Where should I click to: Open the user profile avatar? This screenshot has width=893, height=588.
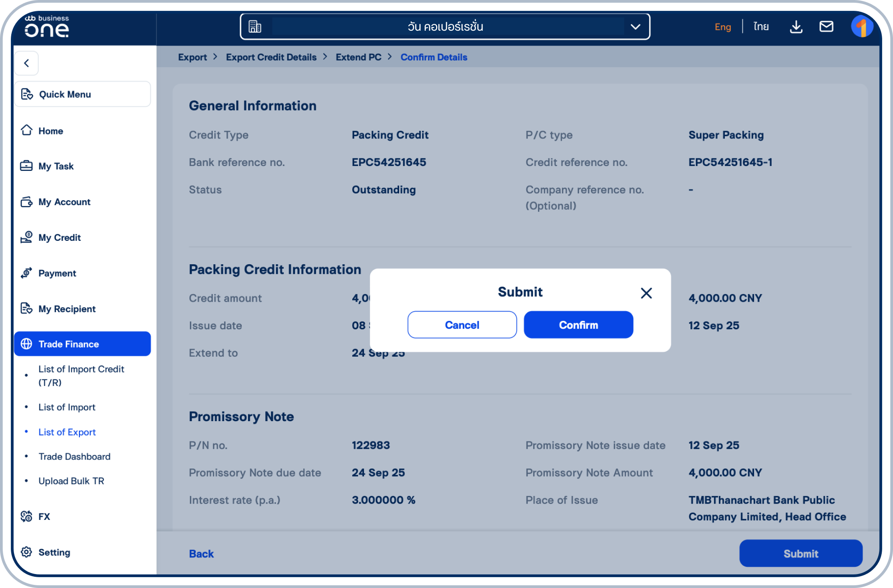(861, 27)
